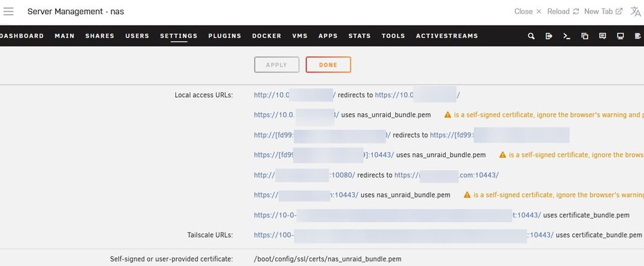The width and height of the screenshot is (644, 266).
Task: Switch to the Docker tab
Action: click(267, 35)
